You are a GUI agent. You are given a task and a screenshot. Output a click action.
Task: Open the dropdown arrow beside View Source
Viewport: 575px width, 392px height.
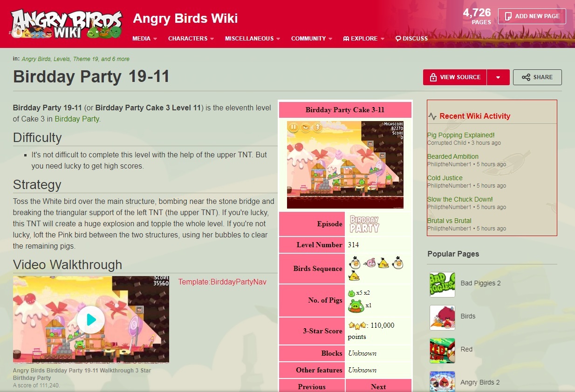[498, 77]
